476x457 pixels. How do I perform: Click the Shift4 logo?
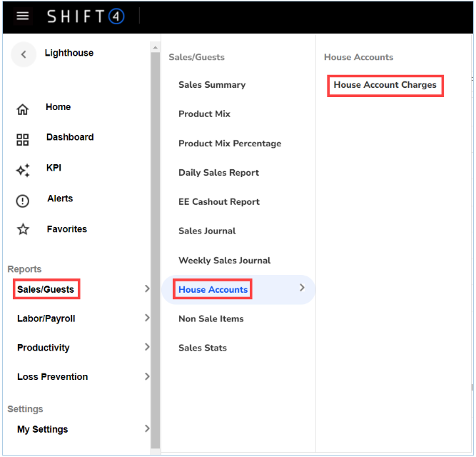coord(86,16)
